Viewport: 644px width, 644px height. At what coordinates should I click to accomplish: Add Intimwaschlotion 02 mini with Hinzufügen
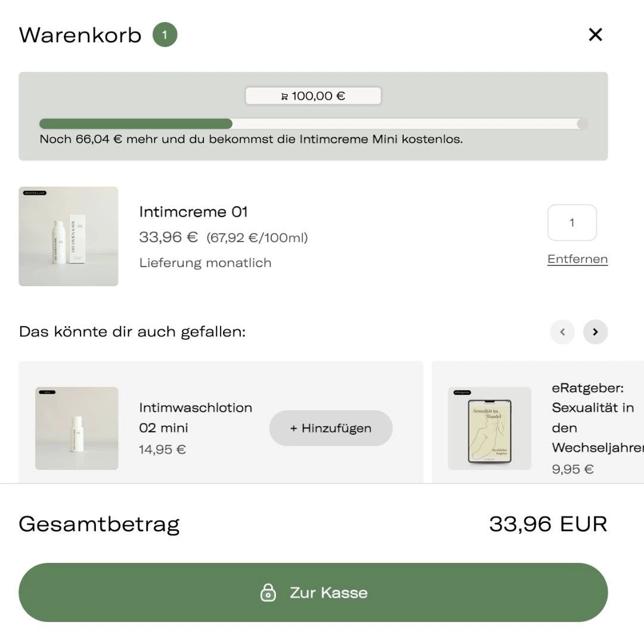pyautogui.click(x=330, y=428)
